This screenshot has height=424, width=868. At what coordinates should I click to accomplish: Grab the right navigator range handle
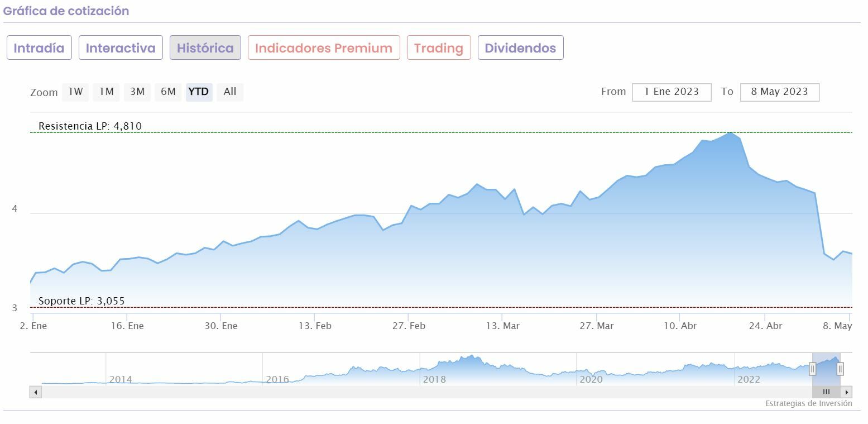point(840,369)
